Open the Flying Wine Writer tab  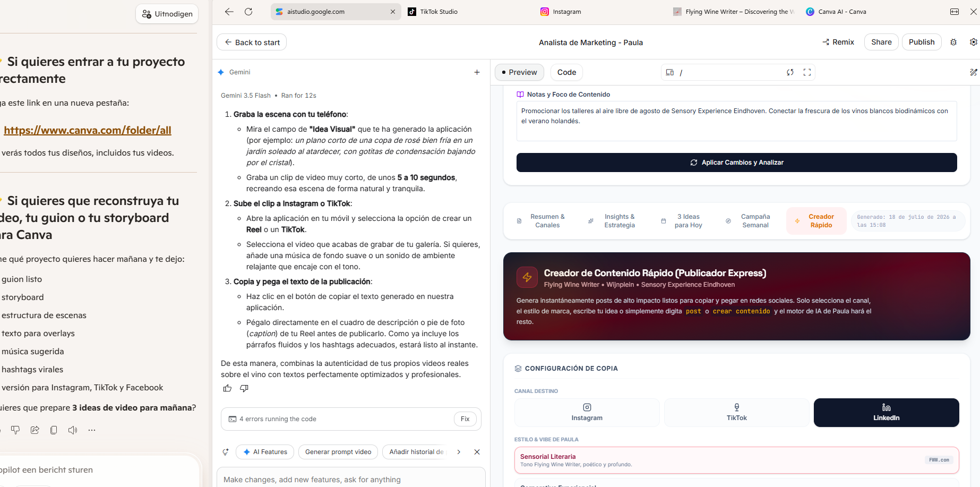click(734, 12)
